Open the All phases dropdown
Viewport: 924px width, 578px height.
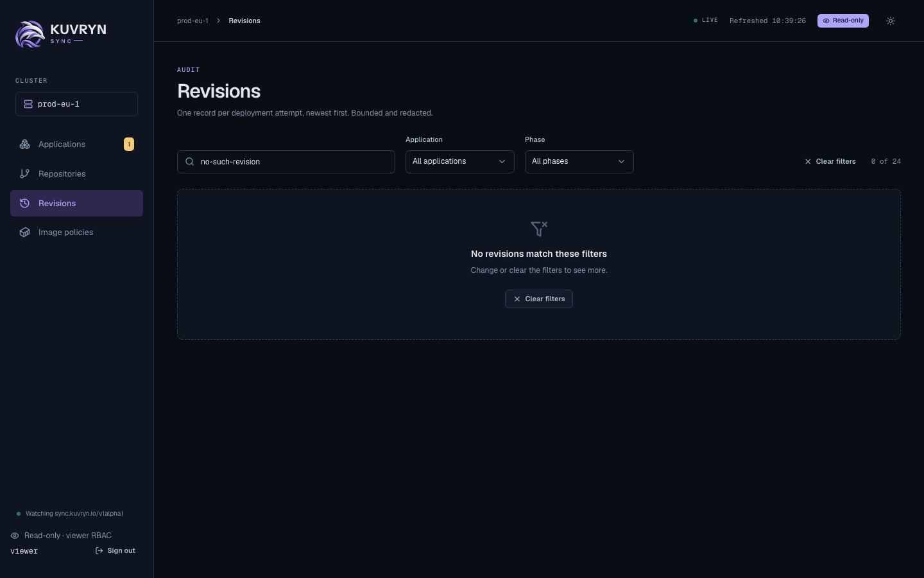pyautogui.click(x=579, y=162)
